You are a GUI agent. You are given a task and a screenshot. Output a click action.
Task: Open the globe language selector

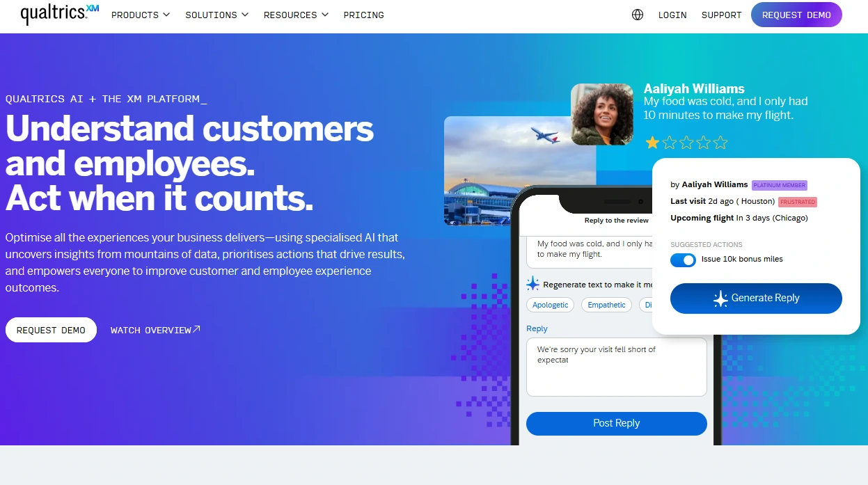(638, 15)
